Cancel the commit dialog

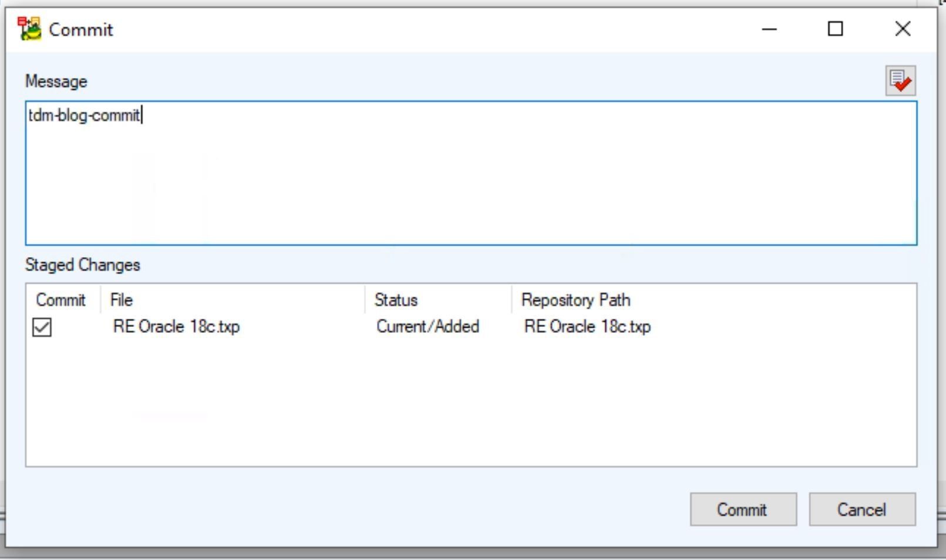(x=862, y=509)
